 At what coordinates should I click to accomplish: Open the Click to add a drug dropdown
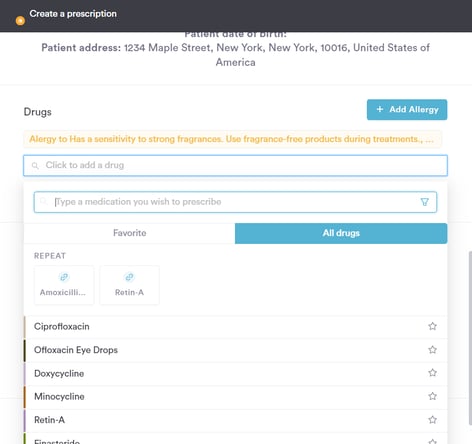[x=235, y=165]
